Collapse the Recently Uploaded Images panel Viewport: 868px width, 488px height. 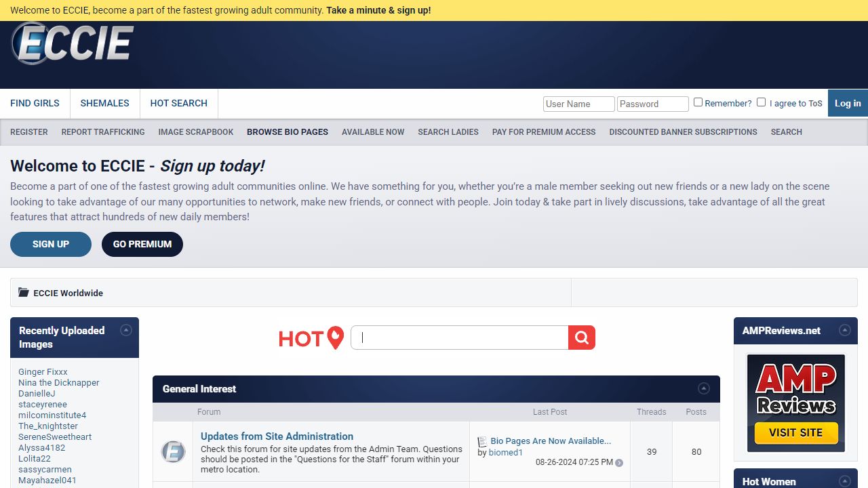pyautogui.click(x=126, y=330)
